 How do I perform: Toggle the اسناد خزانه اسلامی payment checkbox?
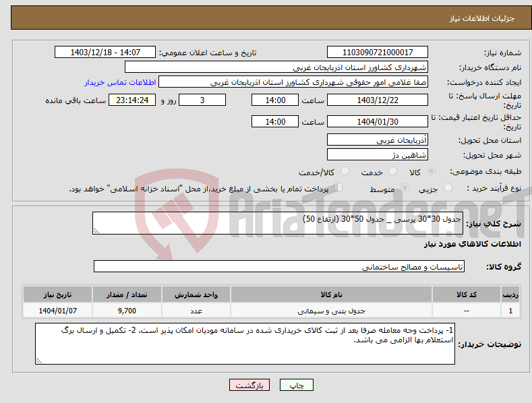pos(338,187)
